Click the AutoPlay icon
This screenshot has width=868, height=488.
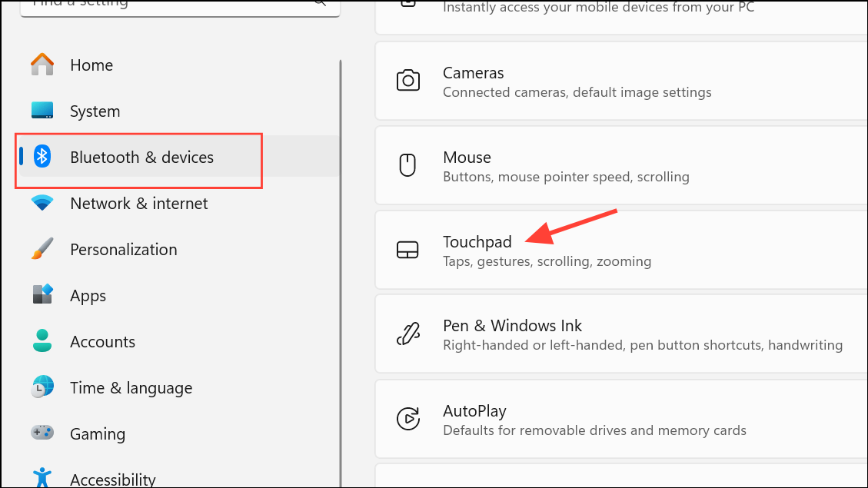coord(408,419)
